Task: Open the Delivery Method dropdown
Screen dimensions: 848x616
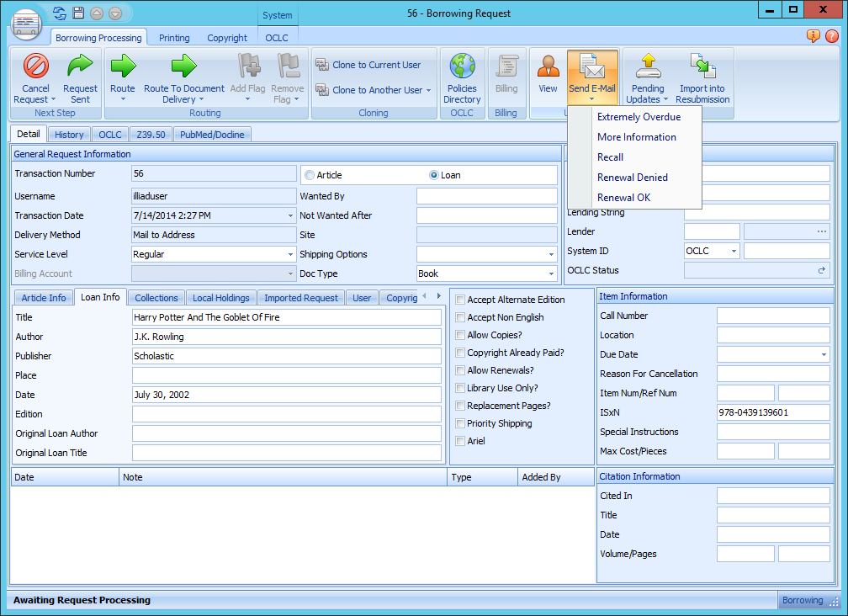Action: 292,235
